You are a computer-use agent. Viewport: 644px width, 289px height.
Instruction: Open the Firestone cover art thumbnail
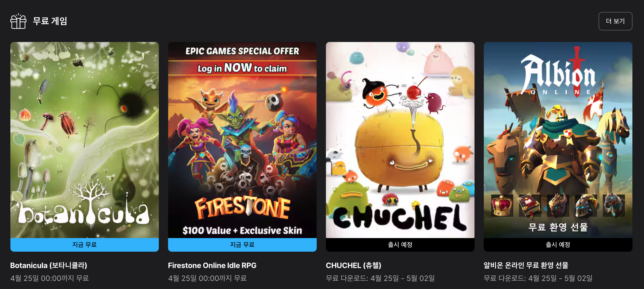[242, 140]
